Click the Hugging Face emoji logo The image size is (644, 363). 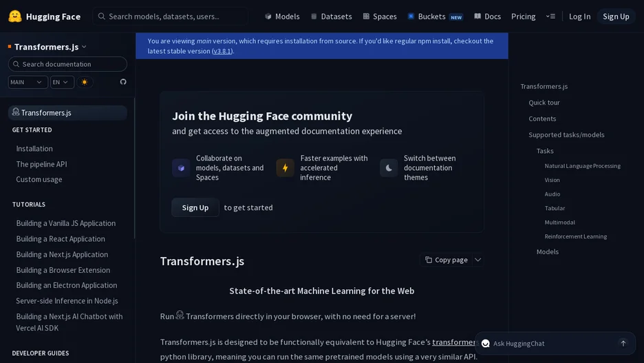pos(15,16)
